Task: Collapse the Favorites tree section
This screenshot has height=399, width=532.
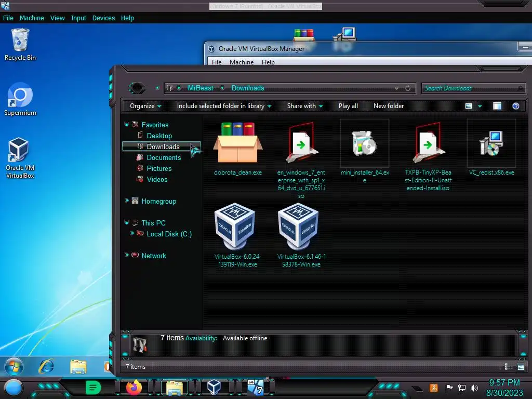Action: 127,125
